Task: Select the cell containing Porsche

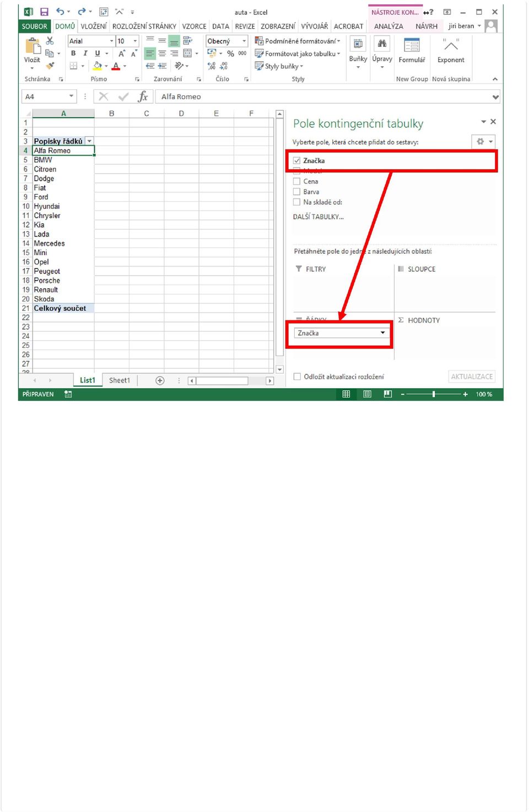Action: pyautogui.click(x=63, y=281)
